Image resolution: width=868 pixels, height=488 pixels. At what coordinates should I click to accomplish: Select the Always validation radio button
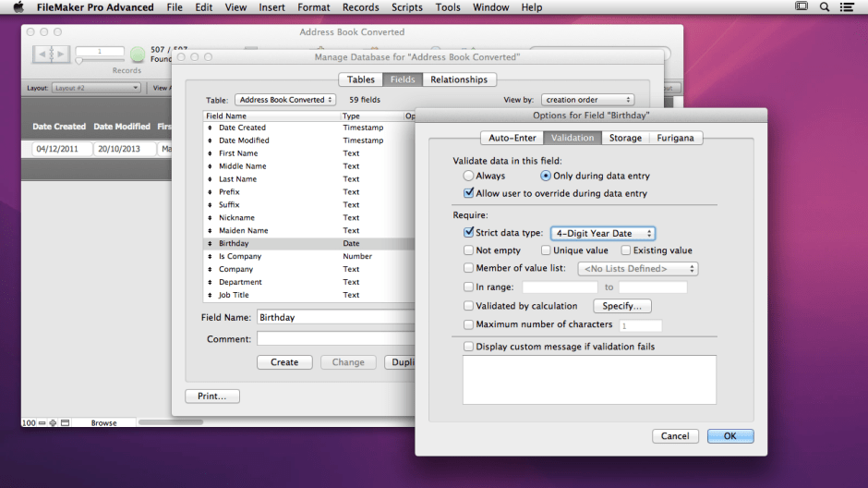click(468, 176)
